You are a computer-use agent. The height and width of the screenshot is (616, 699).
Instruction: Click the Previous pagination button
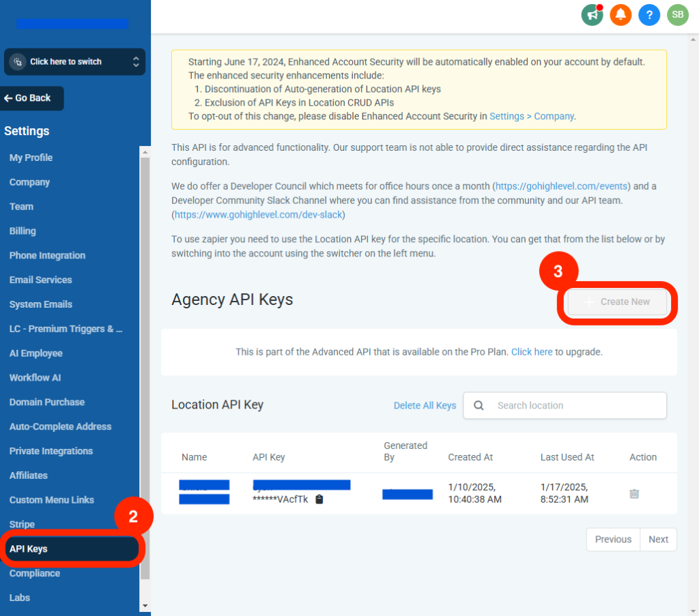pyautogui.click(x=613, y=539)
